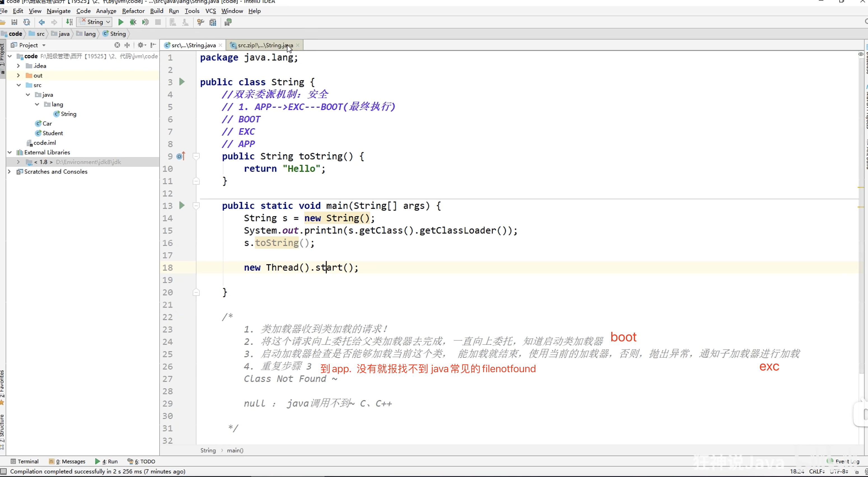This screenshot has width=868, height=477.
Task: Click the Forward navigation arrow
Action: 54,22
